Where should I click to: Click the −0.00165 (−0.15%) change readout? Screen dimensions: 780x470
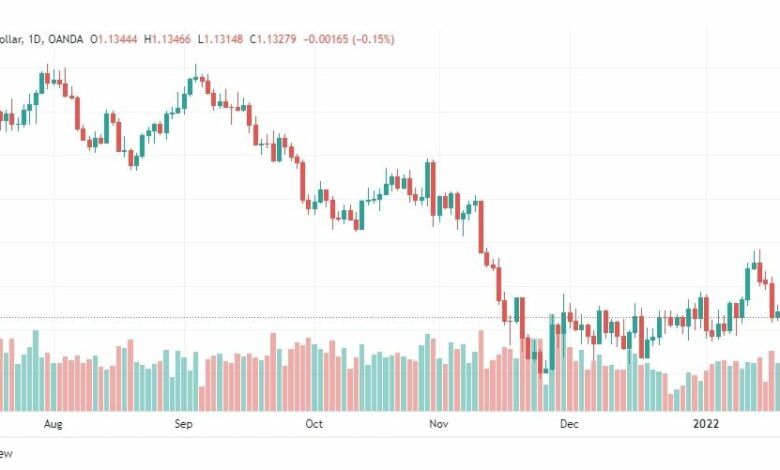coord(349,39)
